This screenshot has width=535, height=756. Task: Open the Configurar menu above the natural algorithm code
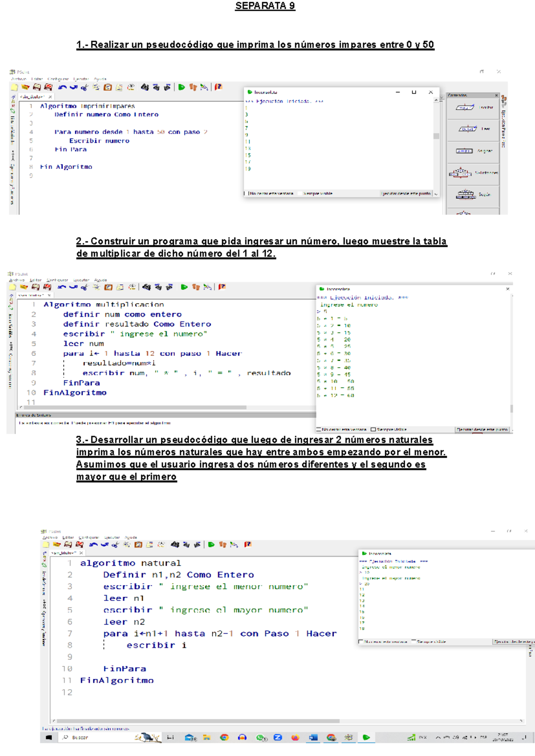click(87, 538)
